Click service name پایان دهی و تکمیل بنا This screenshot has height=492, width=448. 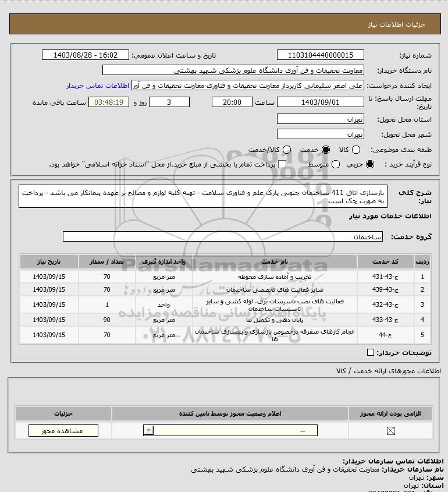[x=275, y=320]
